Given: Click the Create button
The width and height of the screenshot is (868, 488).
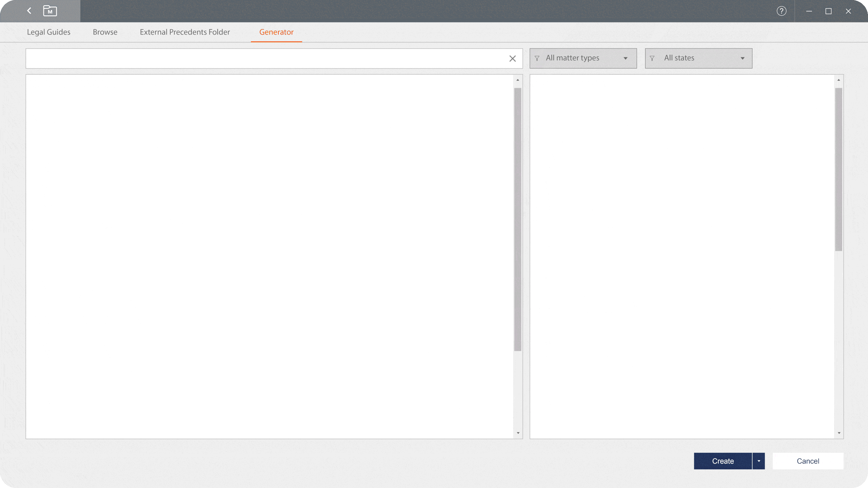Looking at the screenshot, I should point(723,461).
